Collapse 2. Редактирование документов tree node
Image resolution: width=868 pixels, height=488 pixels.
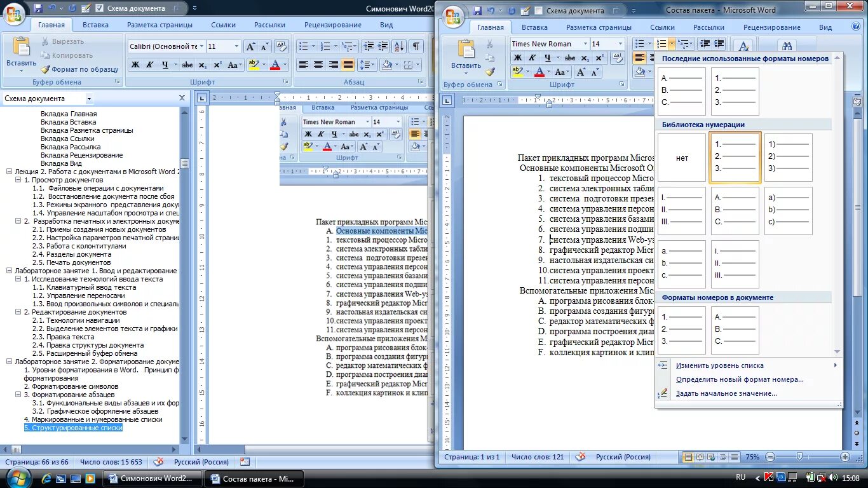[18, 312]
